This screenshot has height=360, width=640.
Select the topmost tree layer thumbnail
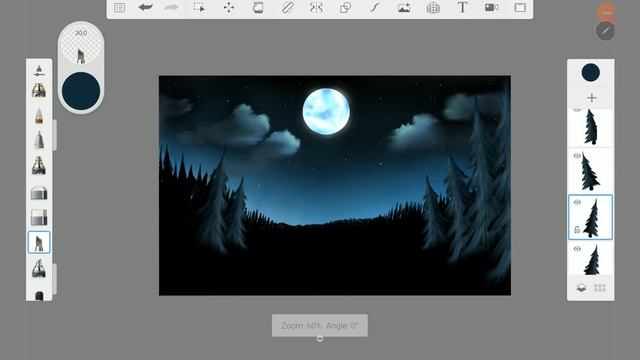pos(591,127)
